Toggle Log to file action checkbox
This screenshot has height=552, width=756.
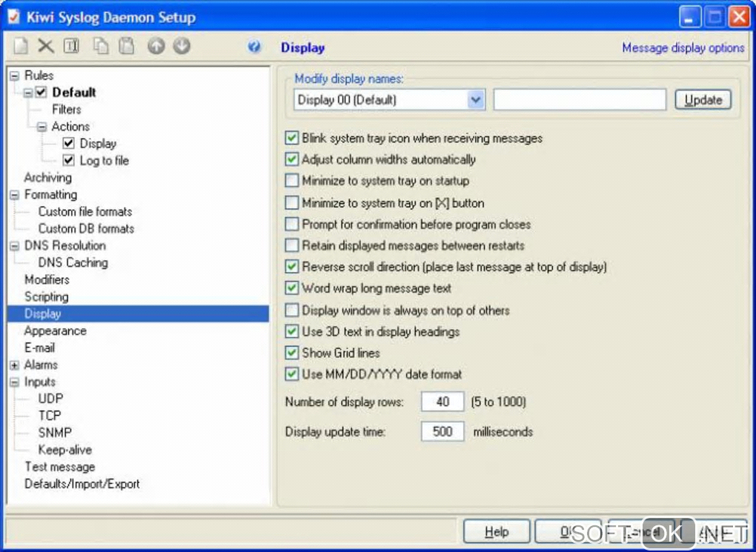point(68,160)
